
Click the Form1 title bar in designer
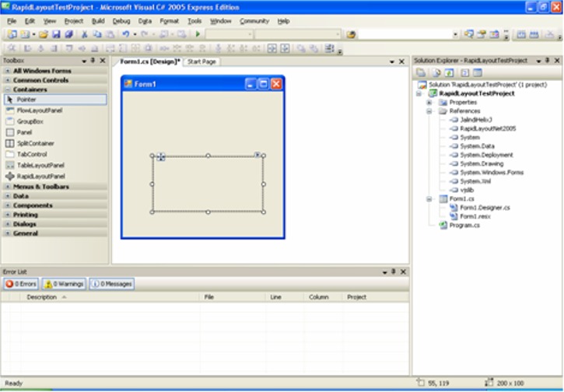coord(203,84)
